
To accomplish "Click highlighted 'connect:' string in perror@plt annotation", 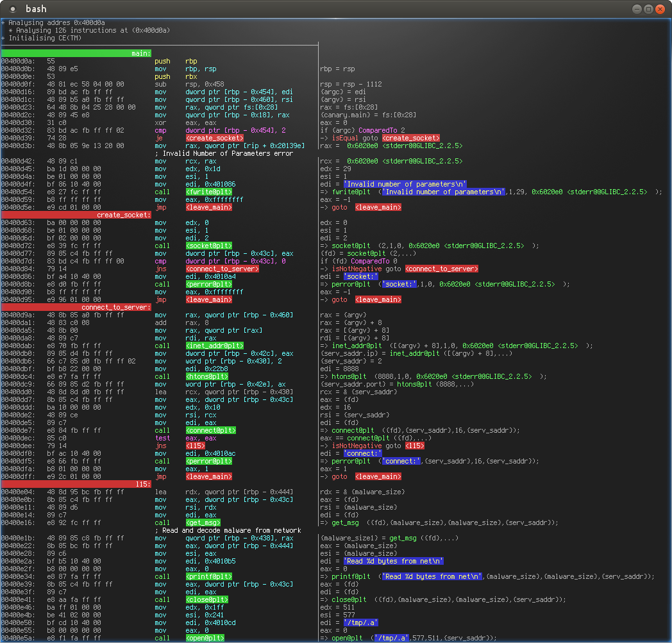I will (401, 462).
